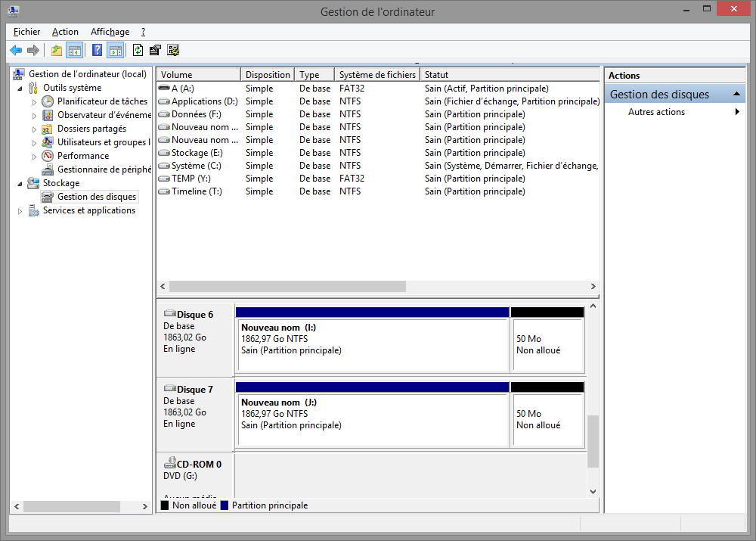The image size is (756, 541).
Task: Select the Disque 7 disk icon
Action: click(169, 388)
